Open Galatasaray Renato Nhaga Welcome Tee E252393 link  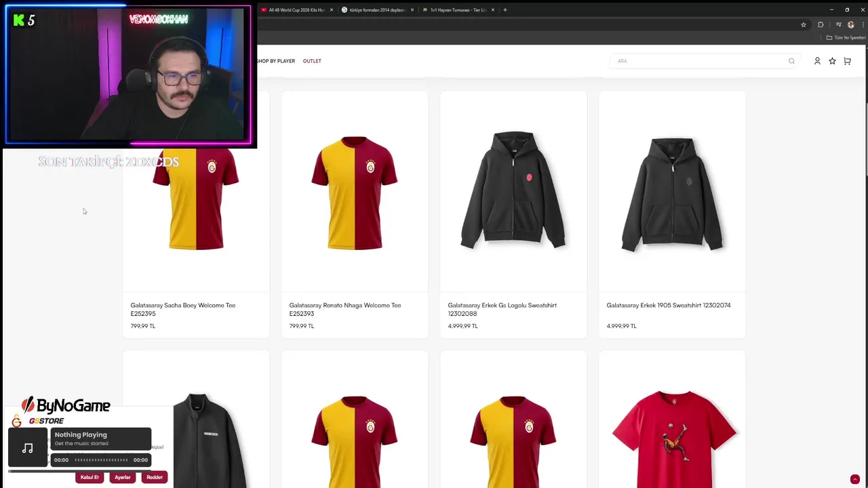pyautogui.click(x=345, y=309)
